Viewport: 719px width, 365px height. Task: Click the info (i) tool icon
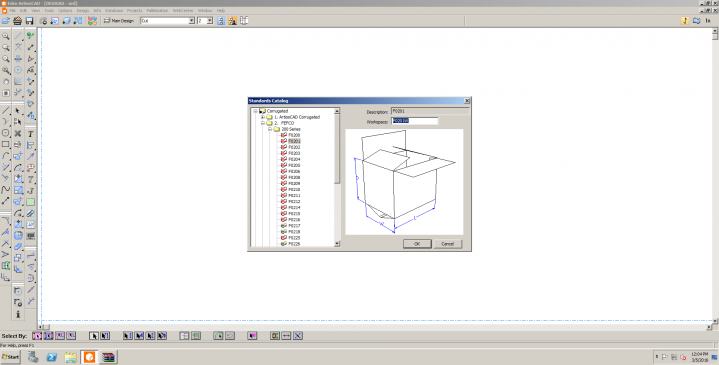point(18,314)
